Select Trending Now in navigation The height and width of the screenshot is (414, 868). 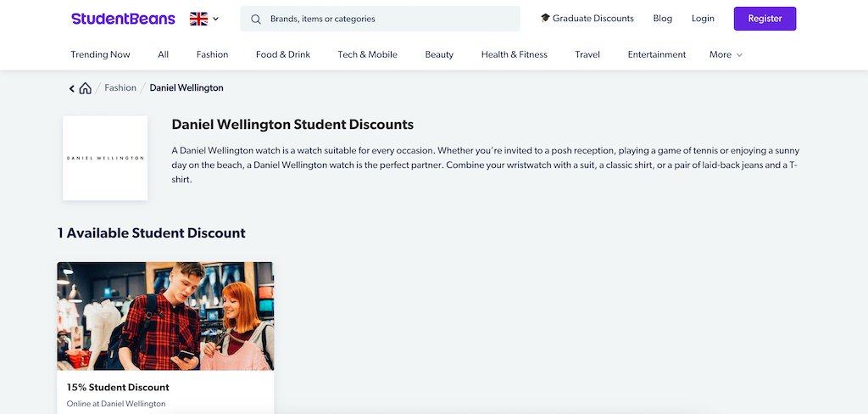(100, 54)
